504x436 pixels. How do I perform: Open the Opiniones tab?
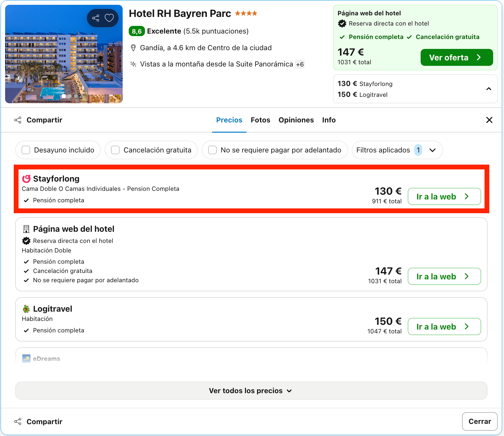[296, 120]
